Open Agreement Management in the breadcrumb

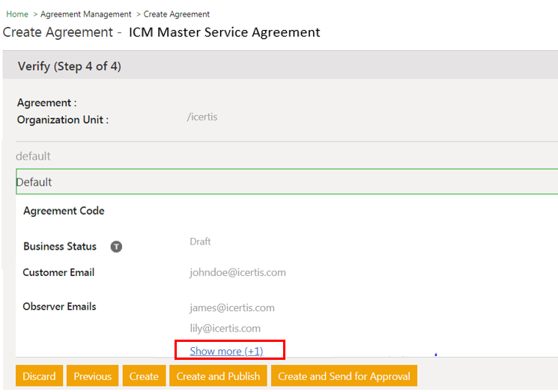pyautogui.click(x=85, y=14)
